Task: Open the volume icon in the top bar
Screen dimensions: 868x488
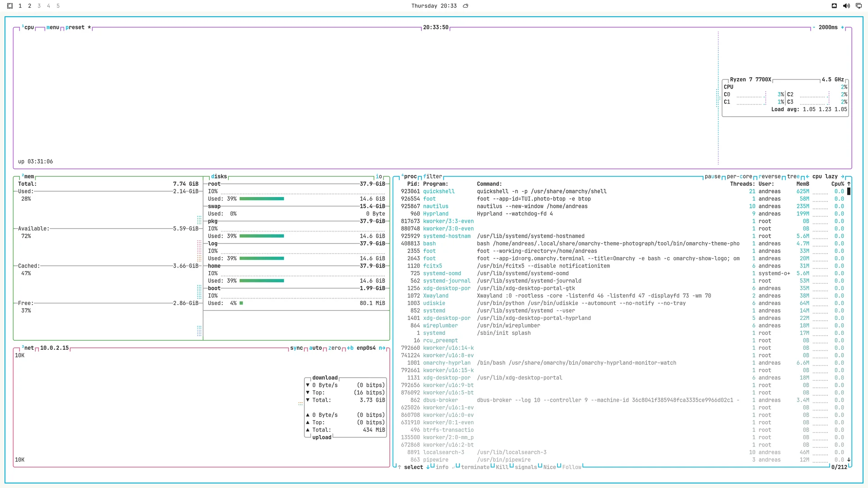Action: coord(846,6)
